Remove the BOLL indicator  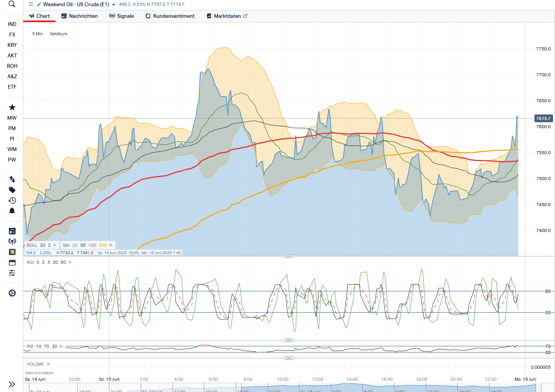pos(55,245)
